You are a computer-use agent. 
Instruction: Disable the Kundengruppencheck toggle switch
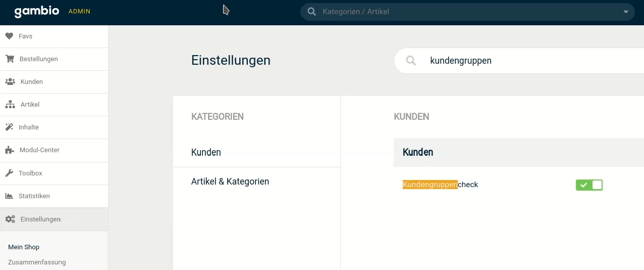(x=589, y=185)
